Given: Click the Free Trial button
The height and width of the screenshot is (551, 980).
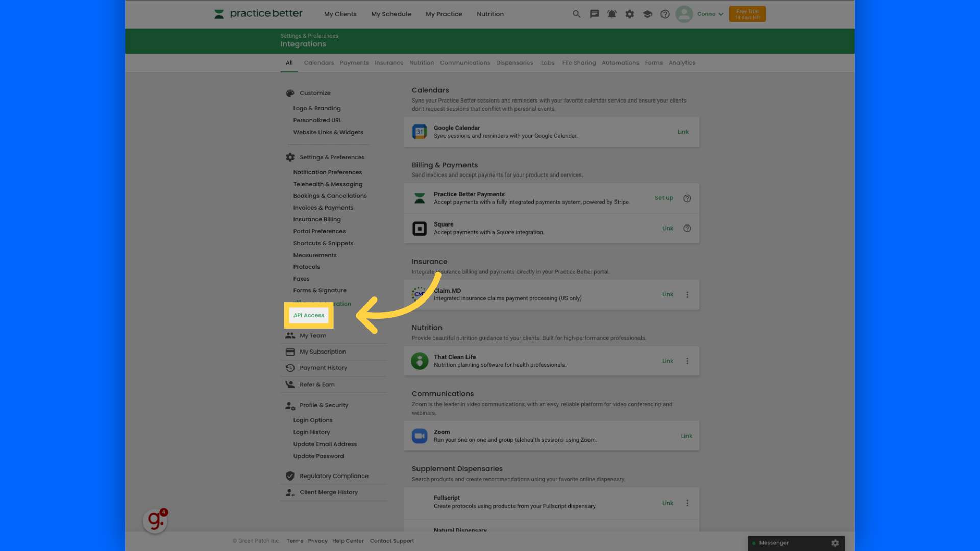Looking at the screenshot, I should 747,14.
